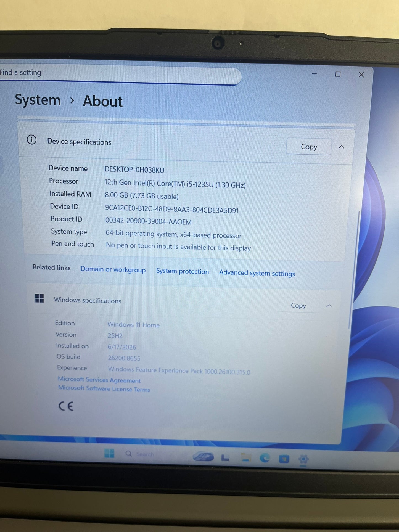Open the Domain or workgroup link
Viewport: 399px width, 532px height.
tap(113, 269)
